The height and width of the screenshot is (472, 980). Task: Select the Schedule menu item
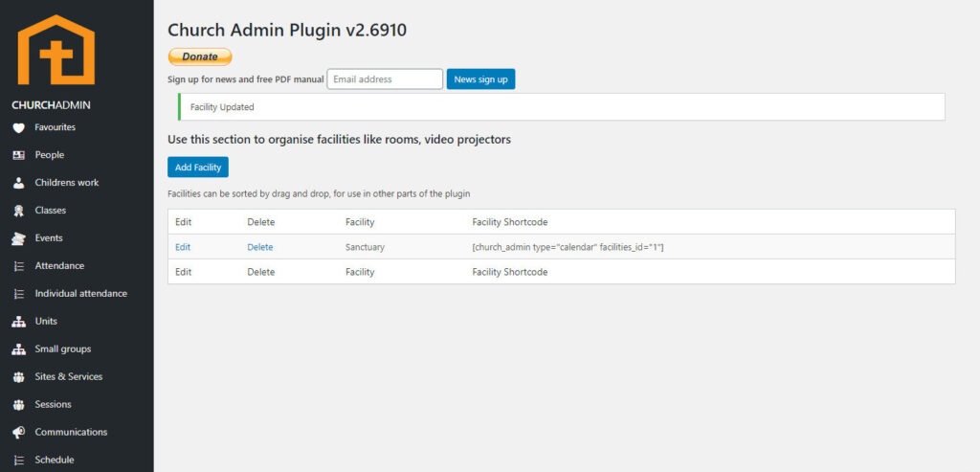(x=54, y=461)
